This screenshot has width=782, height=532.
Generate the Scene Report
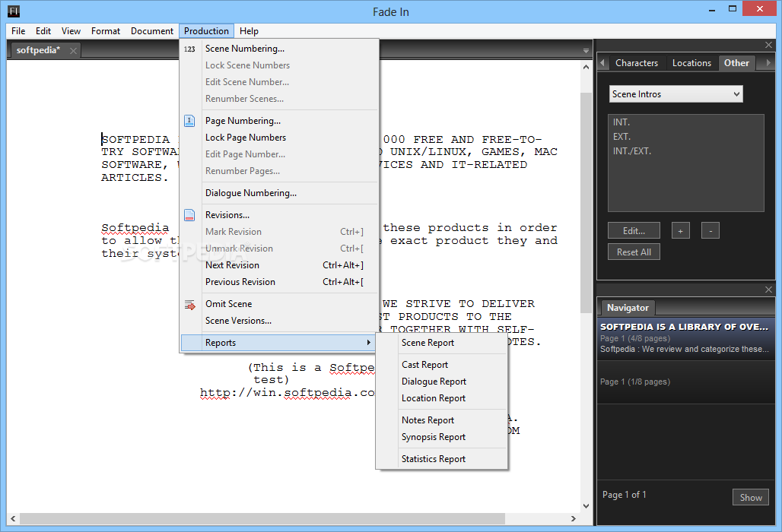[442, 343]
